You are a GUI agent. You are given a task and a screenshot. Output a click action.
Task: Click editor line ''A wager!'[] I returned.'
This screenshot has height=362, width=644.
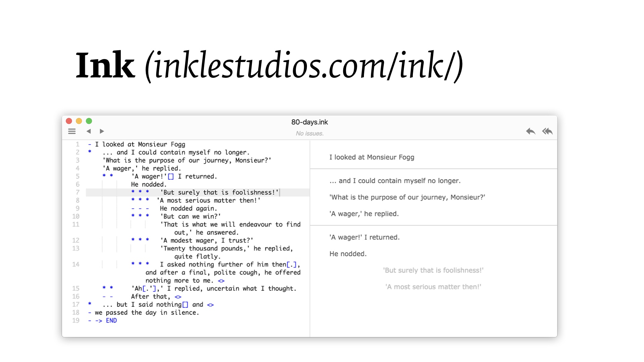click(x=174, y=177)
